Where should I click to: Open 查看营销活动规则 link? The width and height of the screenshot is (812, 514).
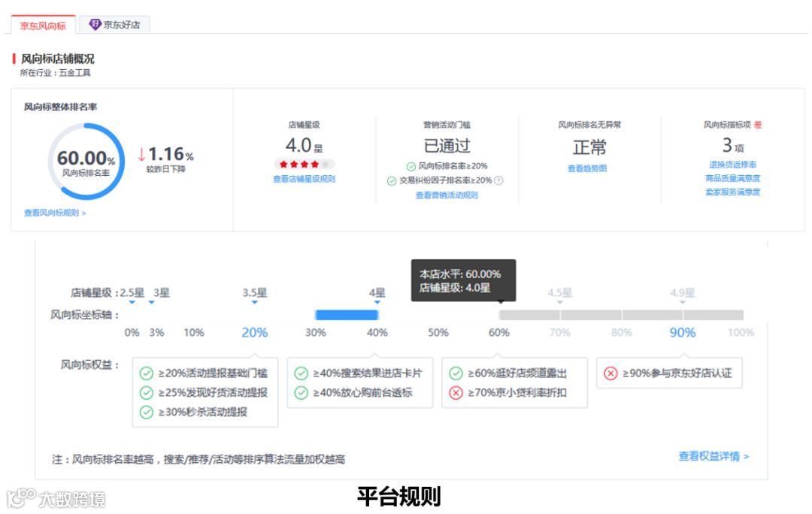click(x=447, y=195)
